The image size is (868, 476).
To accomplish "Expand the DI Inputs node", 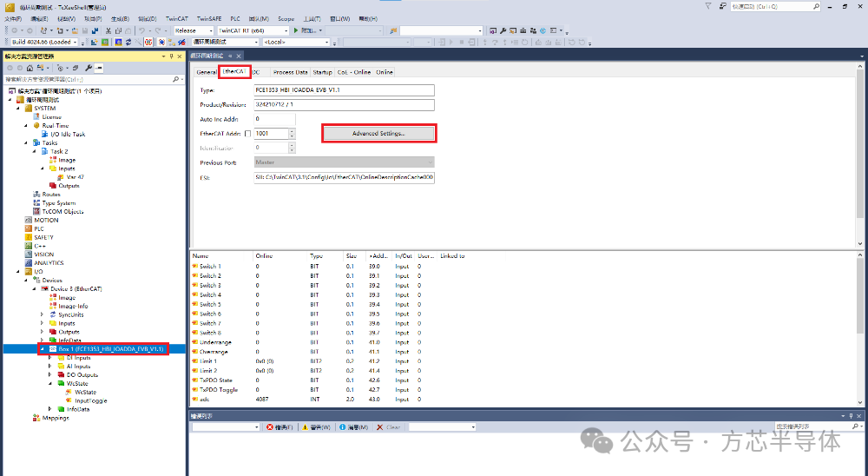I will click(x=49, y=358).
